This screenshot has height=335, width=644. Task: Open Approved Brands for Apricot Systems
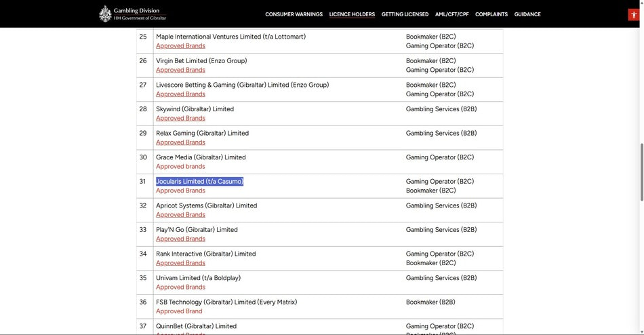coord(180,214)
